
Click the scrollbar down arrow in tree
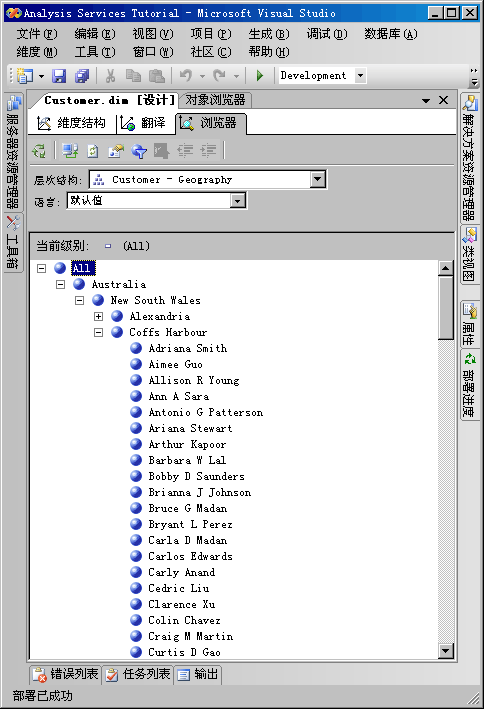coord(446,651)
